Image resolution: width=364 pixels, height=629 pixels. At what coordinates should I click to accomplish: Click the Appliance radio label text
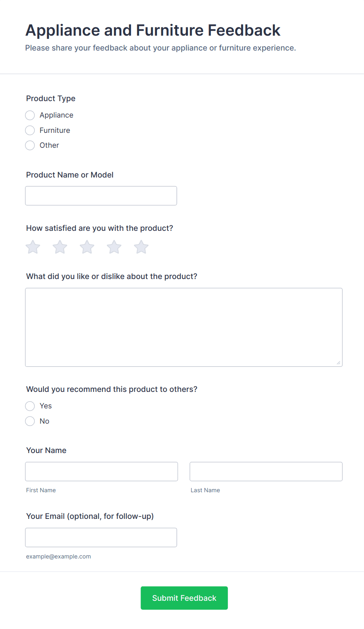(56, 115)
